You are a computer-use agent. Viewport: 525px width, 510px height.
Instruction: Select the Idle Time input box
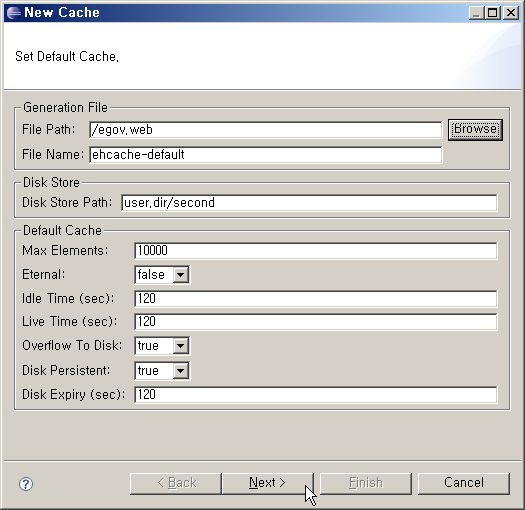click(x=315, y=299)
